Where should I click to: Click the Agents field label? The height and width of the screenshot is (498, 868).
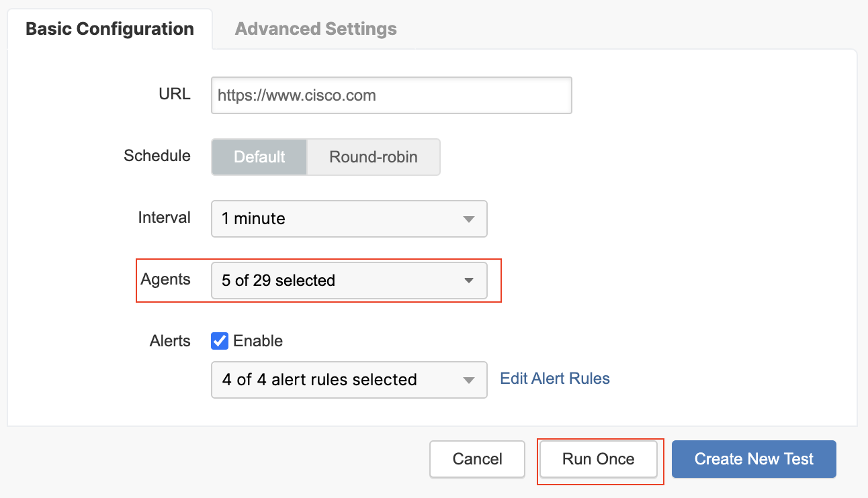[x=165, y=280]
